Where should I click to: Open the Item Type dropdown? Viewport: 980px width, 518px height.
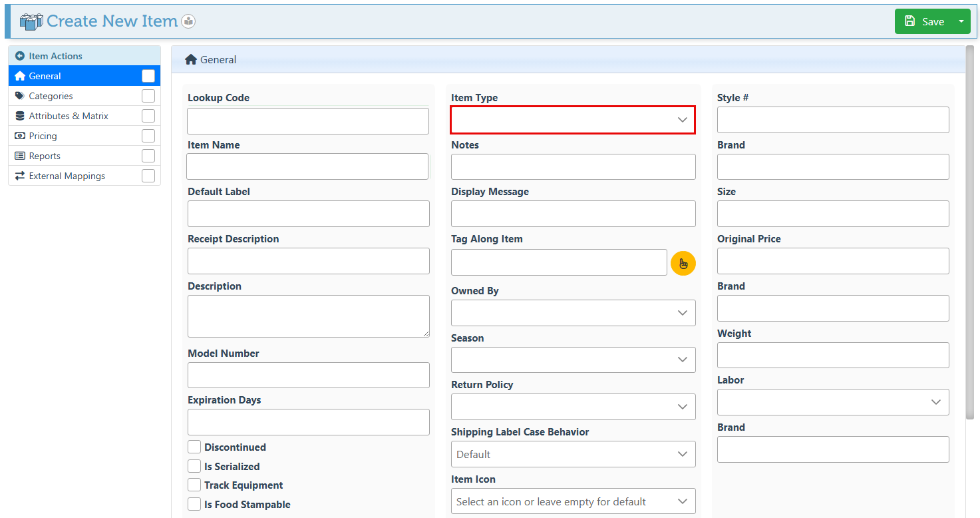573,120
